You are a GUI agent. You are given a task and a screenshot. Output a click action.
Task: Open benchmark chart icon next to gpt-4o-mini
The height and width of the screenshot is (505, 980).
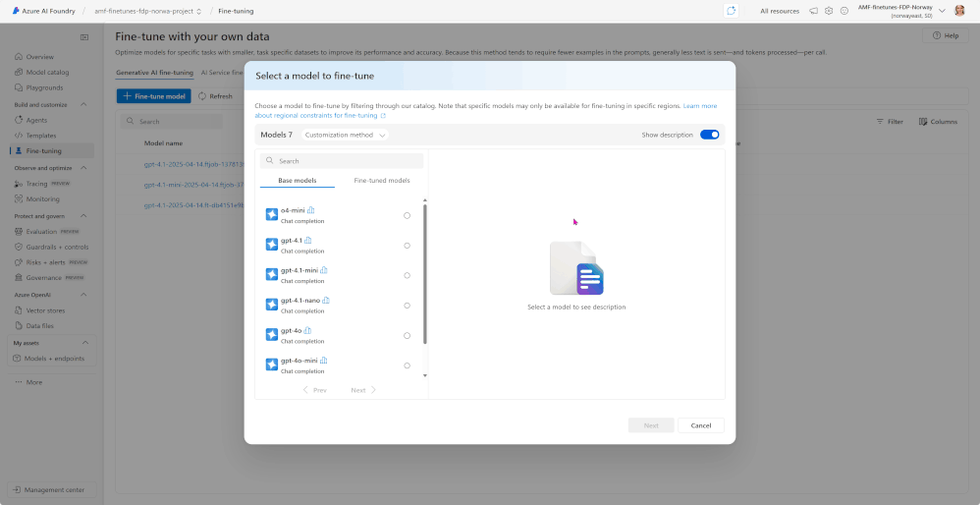click(x=324, y=360)
